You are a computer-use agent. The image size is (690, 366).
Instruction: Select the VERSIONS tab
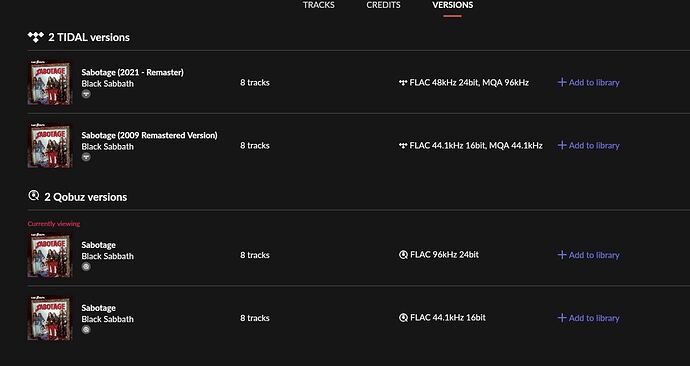tap(452, 5)
